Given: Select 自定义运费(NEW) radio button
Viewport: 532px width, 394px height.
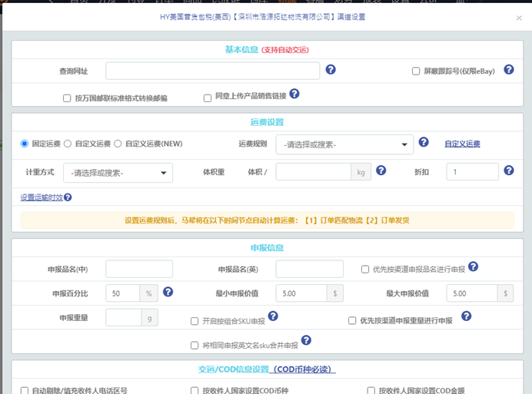Looking at the screenshot, I should coord(118,144).
